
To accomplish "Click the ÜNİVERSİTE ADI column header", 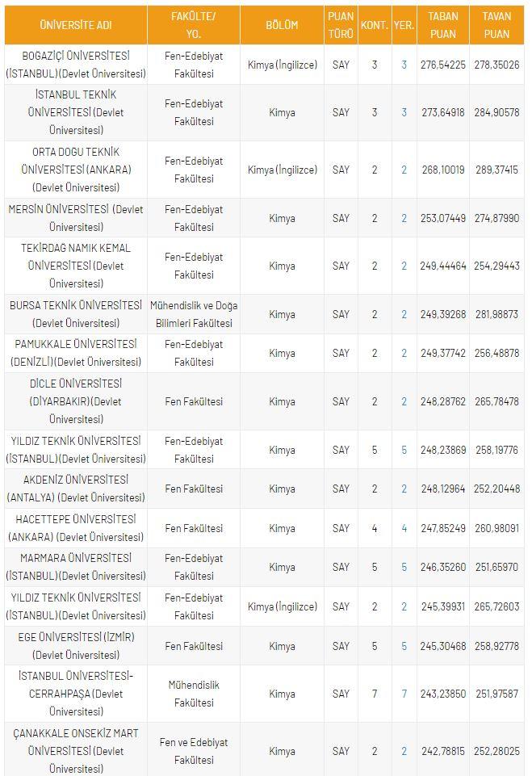I will pos(76,25).
